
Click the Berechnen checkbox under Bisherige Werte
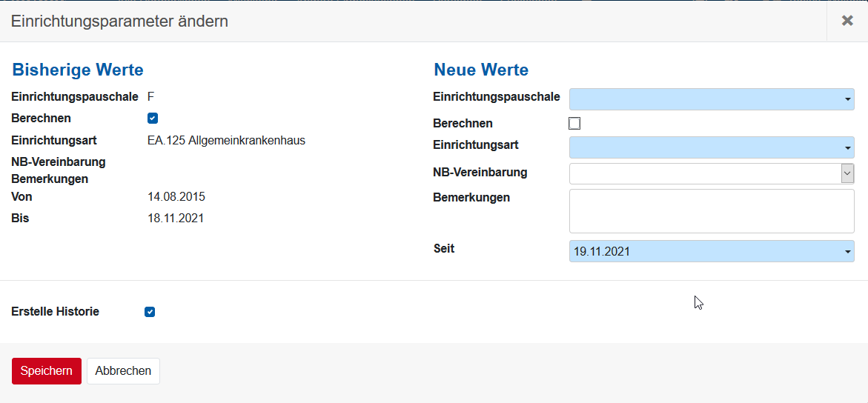point(153,119)
